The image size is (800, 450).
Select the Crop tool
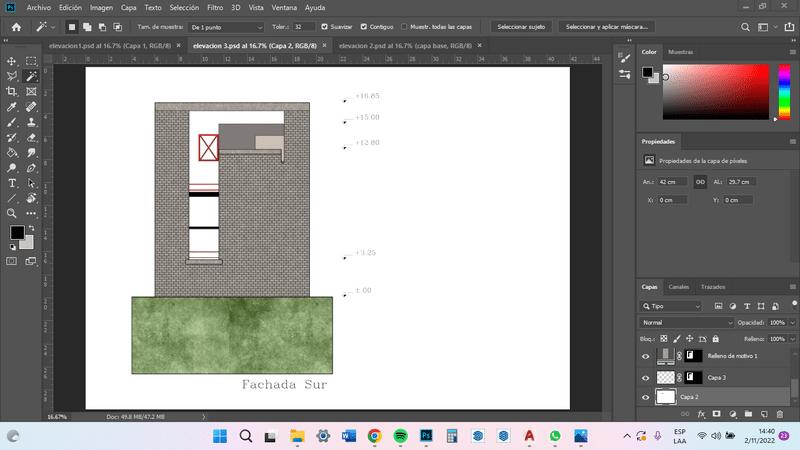(12, 91)
